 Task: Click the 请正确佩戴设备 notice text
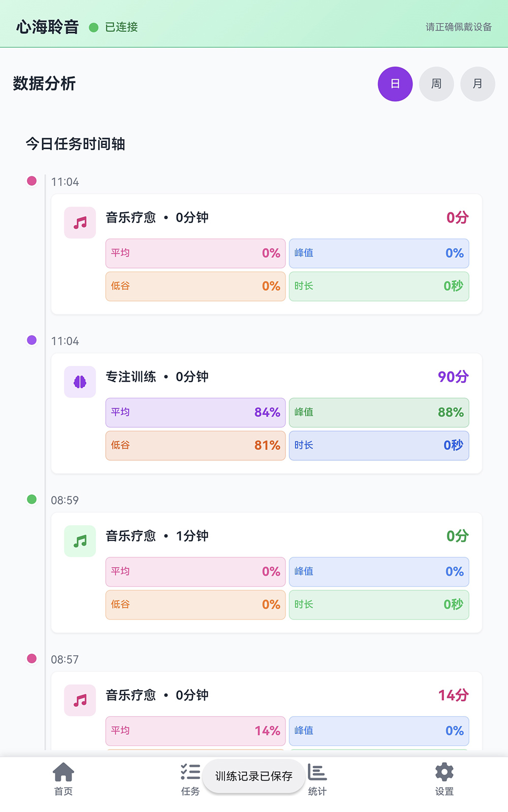458,27
